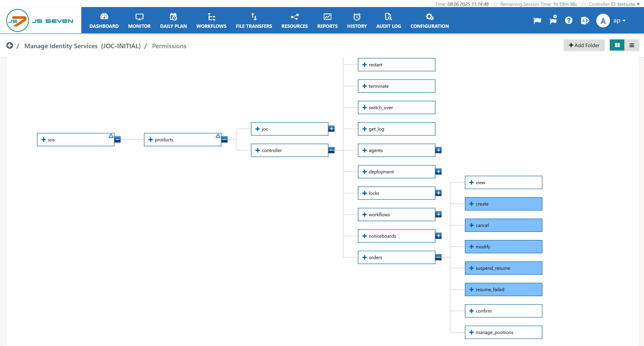Click the plus icon on confirm
Screen dimensions: 644x346
pyautogui.click(x=472, y=311)
